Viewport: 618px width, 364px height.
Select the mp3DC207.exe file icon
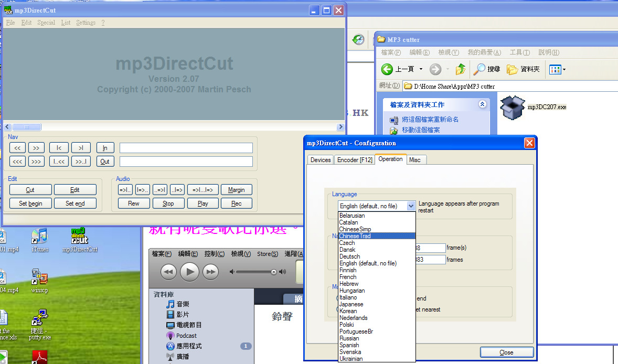pyautogui.click(x=513, y=108)
